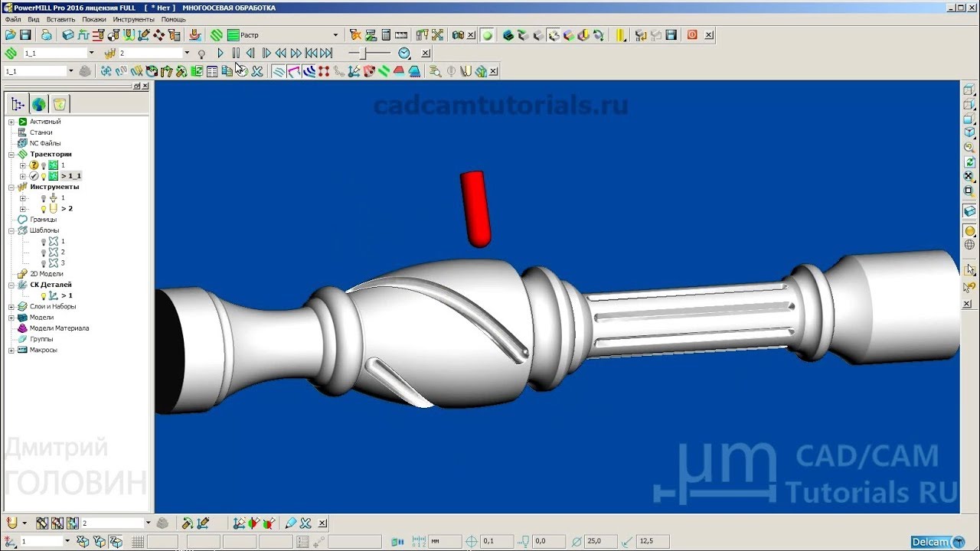Select toolpath 1_1 in the tree
This screenshot has height=551, width=980.
click(x=71, y=176)
